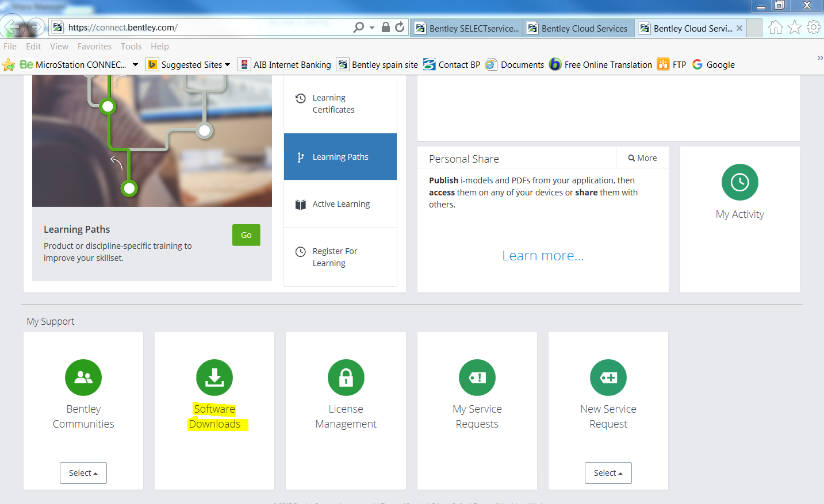Click the security lock icon in address bar
This screenshot has width=824, height=504.
[x=386, y=27]
